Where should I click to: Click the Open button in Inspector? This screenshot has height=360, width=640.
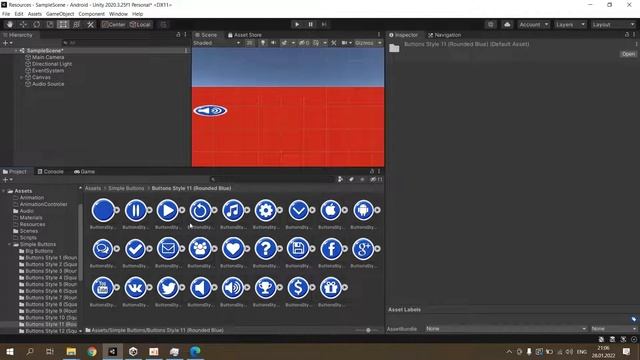628,54
